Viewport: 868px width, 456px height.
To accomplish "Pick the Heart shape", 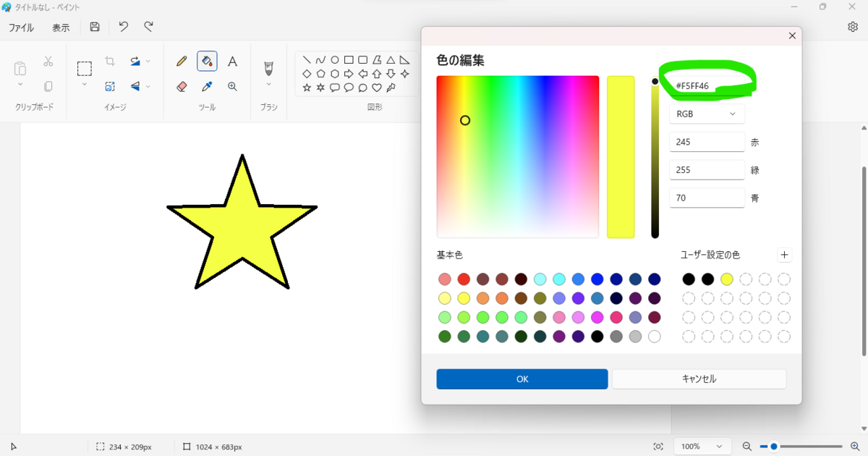I will coord(377,88).
